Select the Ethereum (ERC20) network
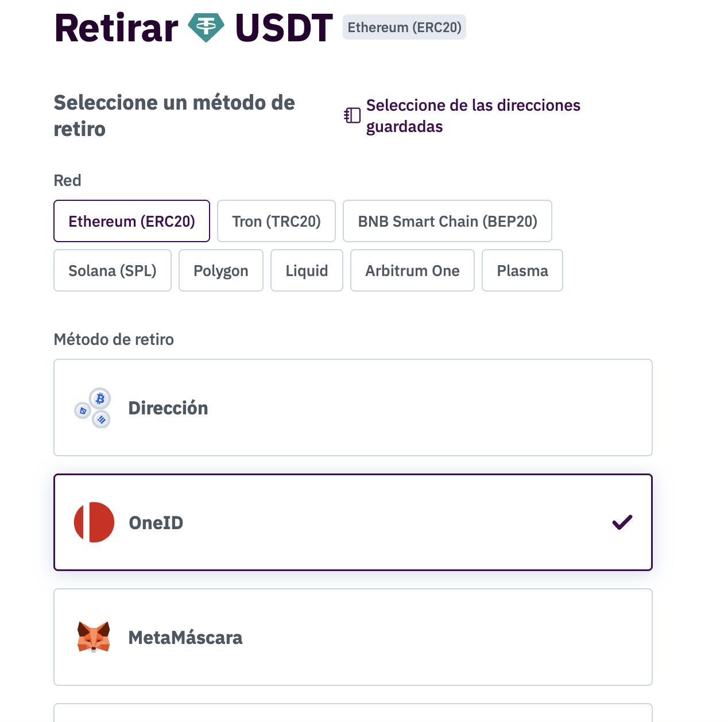 [131, 221]
